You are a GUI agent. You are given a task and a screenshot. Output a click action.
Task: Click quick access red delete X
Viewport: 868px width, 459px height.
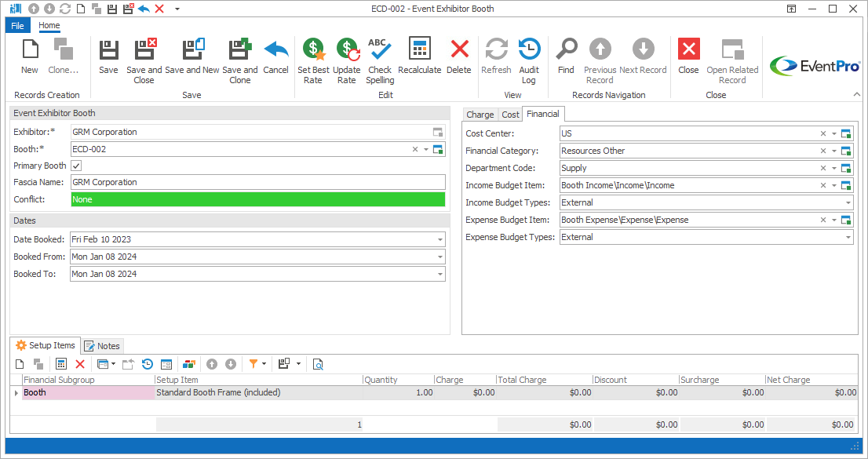click(x=159, y=9)
